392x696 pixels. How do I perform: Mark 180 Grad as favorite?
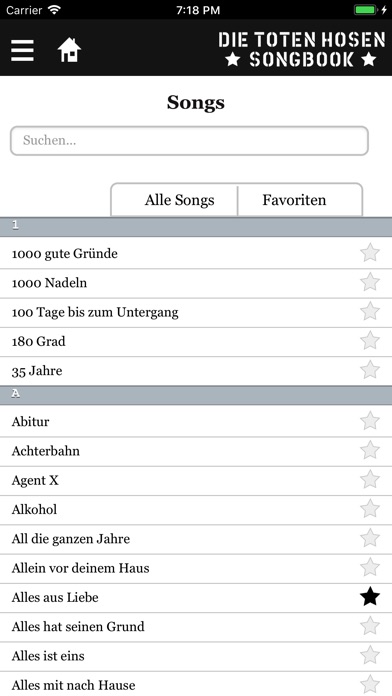370,341
